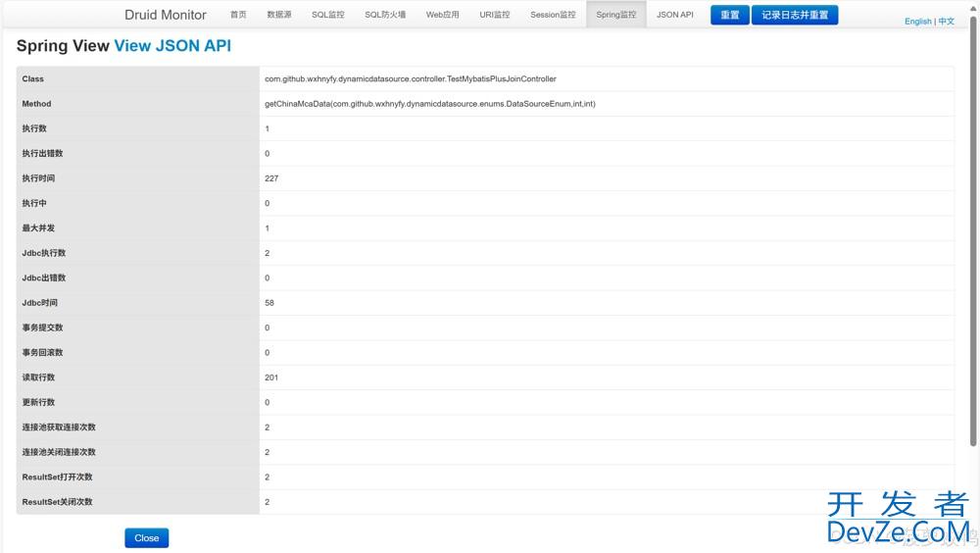Click the 连接池获取连接次数 row label

tap(59, 427)
